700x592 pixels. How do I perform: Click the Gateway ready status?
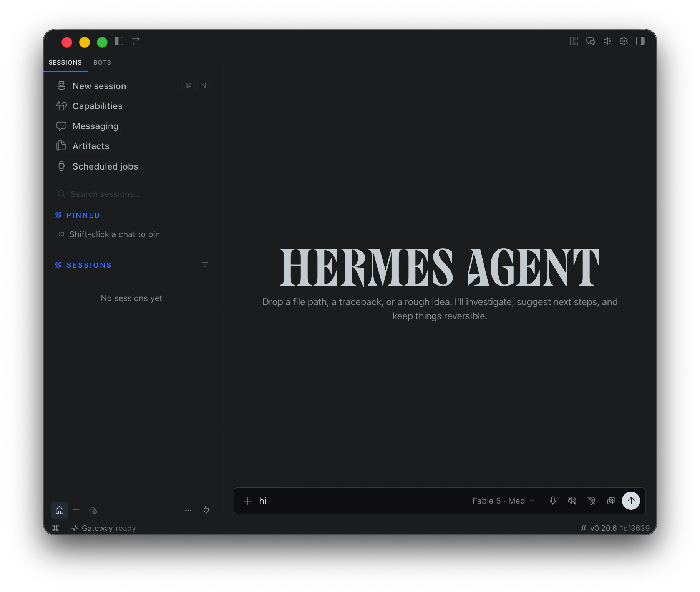point(104,528)
